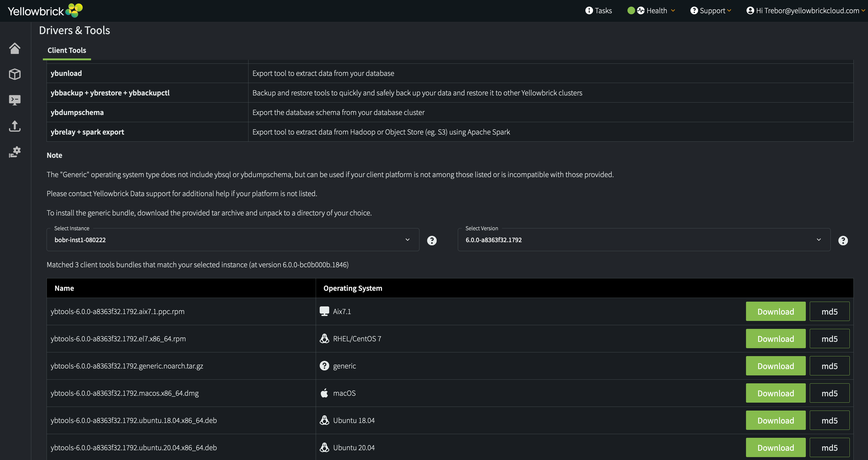The image size is (868, 460).
Task: Click the green Health status indicator
Action: click(x=631, y=10)
